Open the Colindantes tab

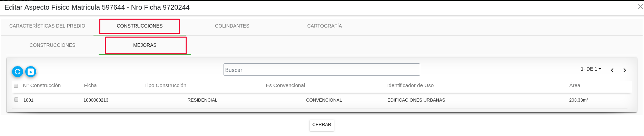pos(232,26)
